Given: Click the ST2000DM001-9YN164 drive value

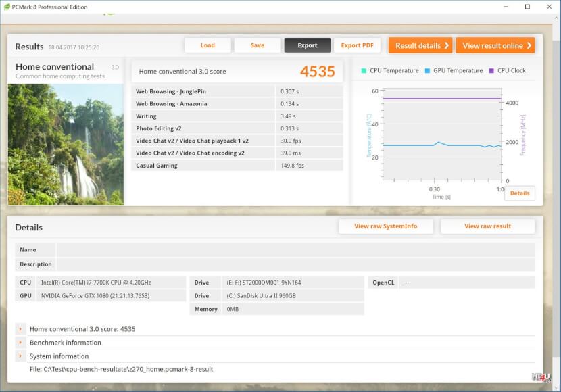Looking at the screenshot, I should pos(264,283).
